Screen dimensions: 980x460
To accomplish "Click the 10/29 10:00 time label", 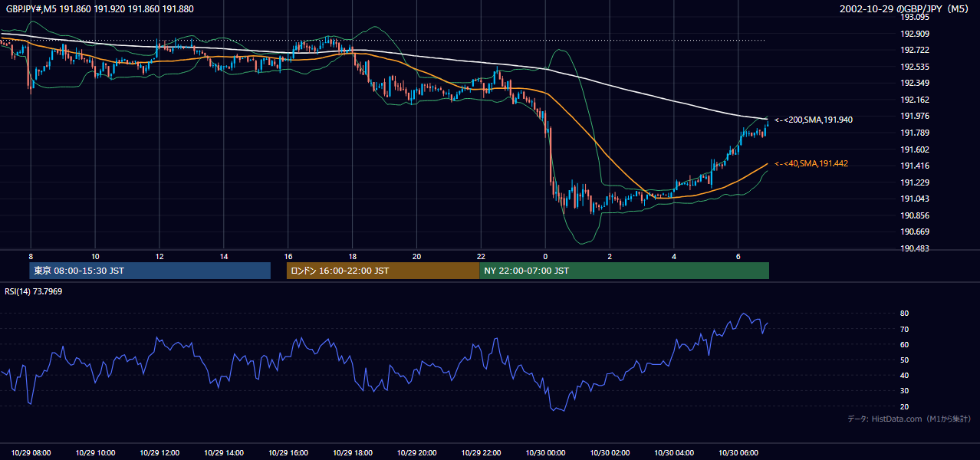I will coord(95,453).
